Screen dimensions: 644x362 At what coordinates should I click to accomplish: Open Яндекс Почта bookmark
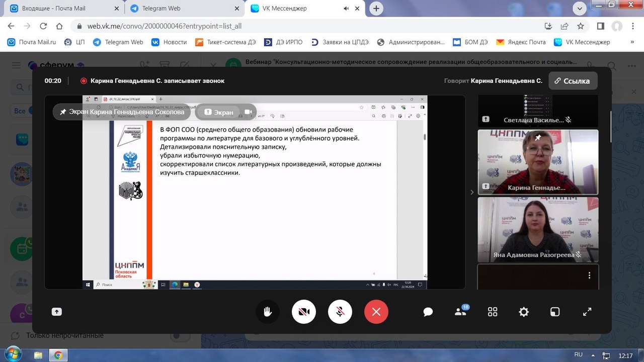coord(521,42)
